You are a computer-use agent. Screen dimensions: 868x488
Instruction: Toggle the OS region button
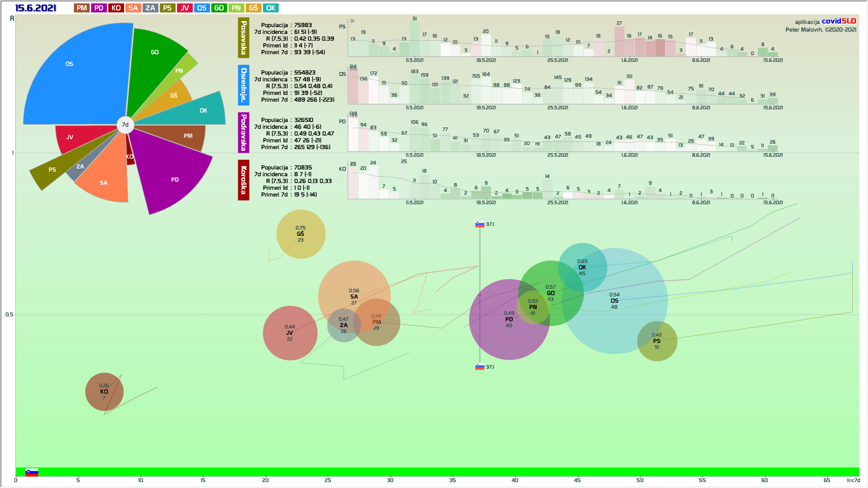point(202,8)
